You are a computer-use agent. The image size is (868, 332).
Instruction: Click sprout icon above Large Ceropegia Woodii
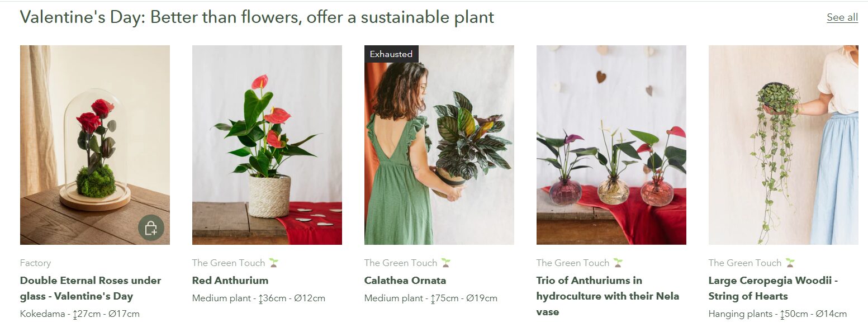(x=790, y=263)
